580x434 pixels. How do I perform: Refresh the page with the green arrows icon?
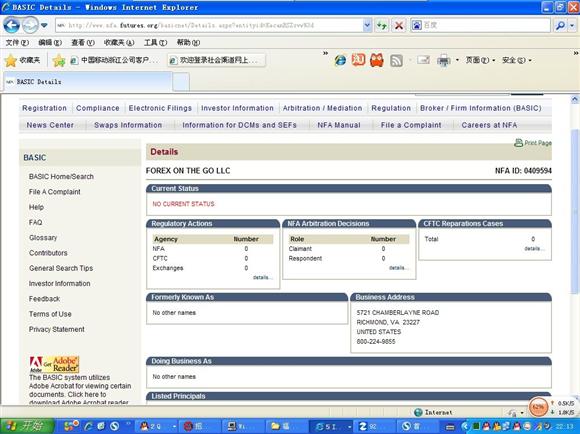[381, 26]
